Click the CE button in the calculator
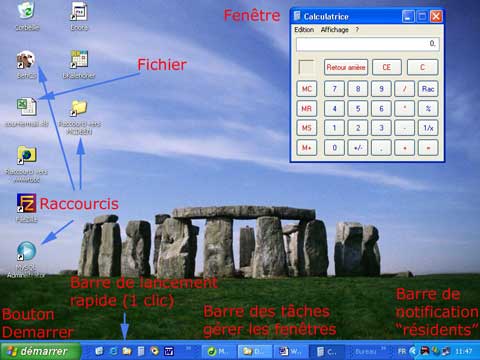The image size is (480, 360). pyautogui.click(x=387, y=67)
